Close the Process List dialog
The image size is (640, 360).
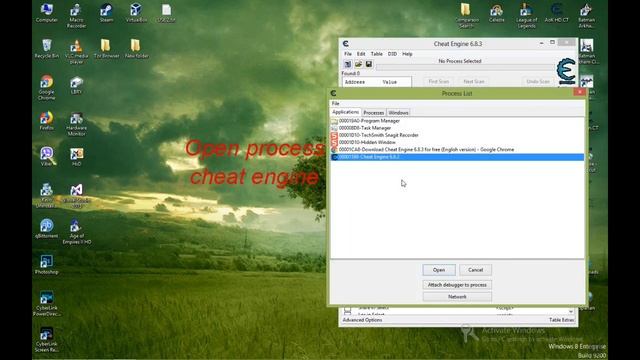point(579,92)
